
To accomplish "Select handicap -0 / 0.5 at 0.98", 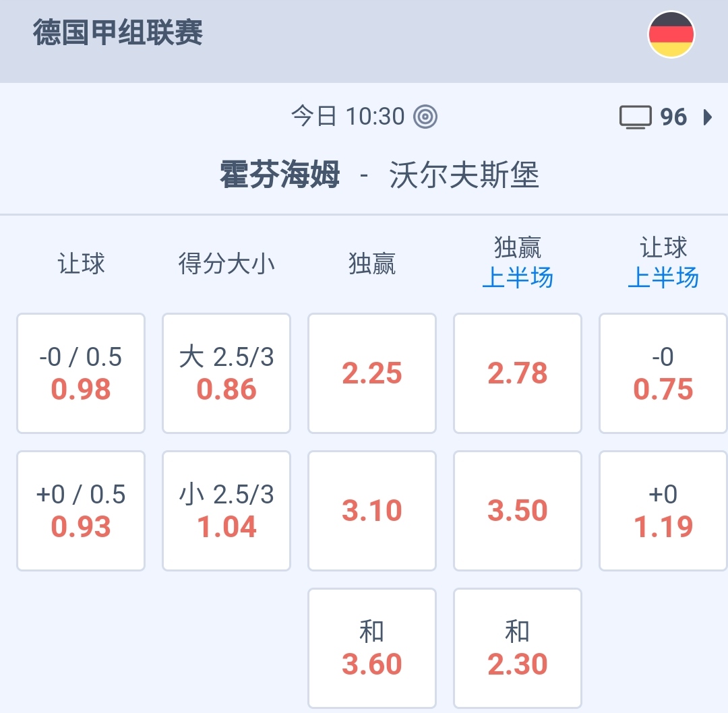I will [x=81, y=373].
